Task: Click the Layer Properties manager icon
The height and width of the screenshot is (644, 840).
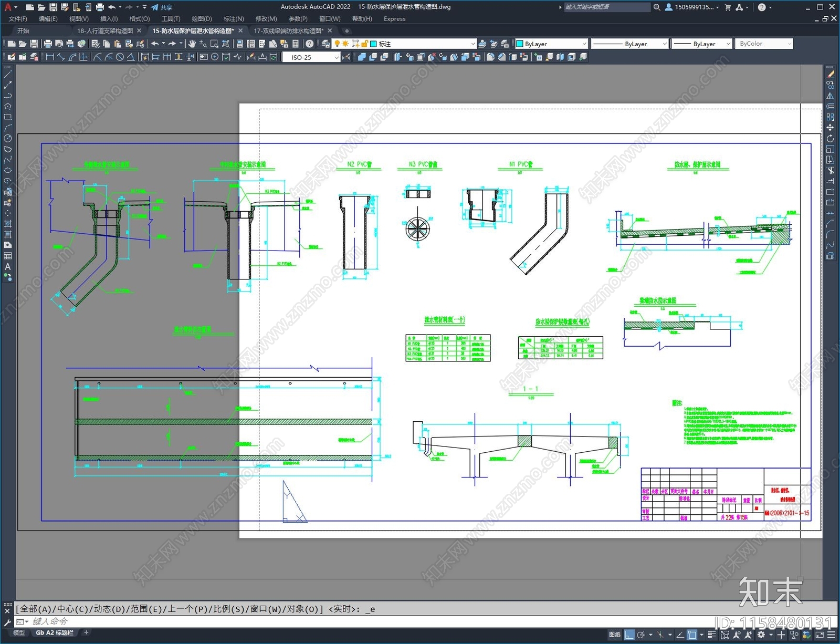Action: point(325,44)
